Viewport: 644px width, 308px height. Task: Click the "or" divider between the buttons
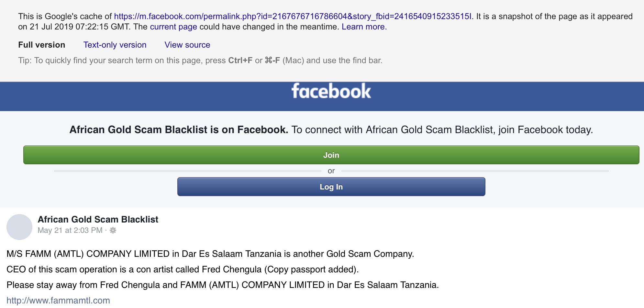click(x=331, y=171)
